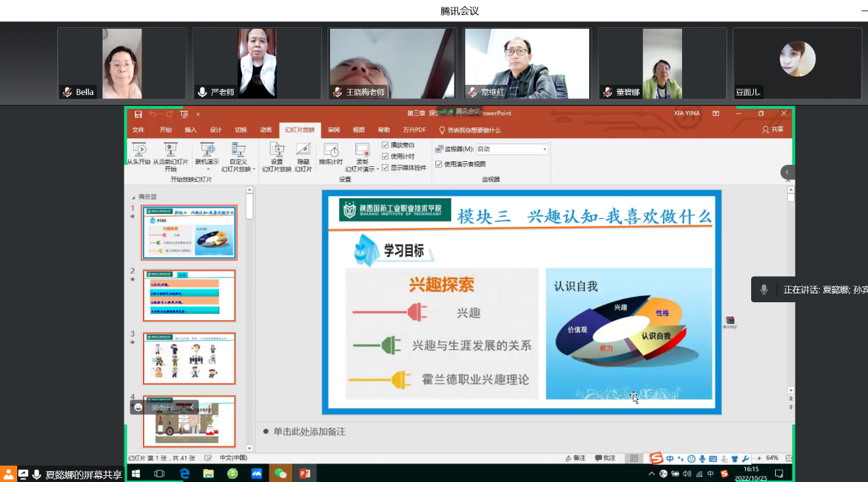
Task: Switch to the 动画 ribbon tab
Action: click(x=266, y=130)
